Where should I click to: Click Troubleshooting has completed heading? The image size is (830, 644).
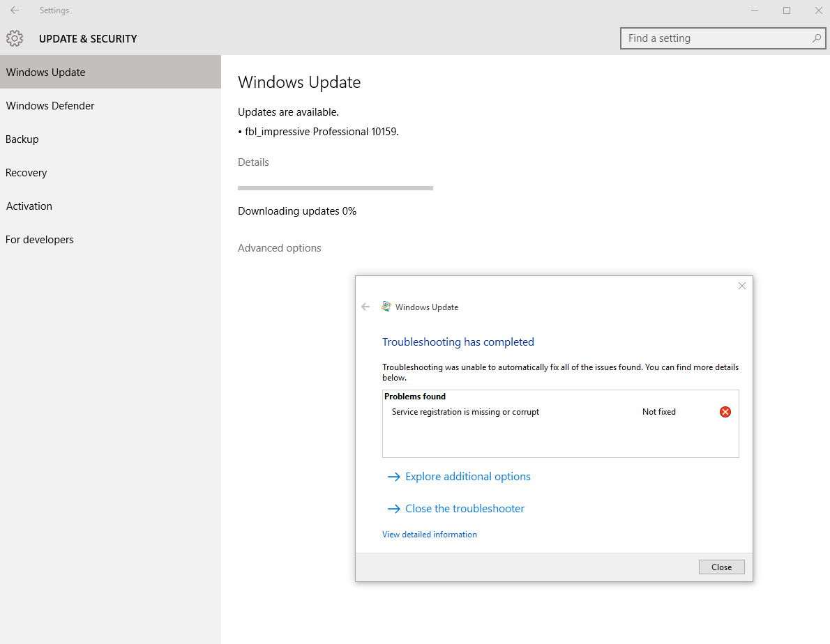point(458,342)
